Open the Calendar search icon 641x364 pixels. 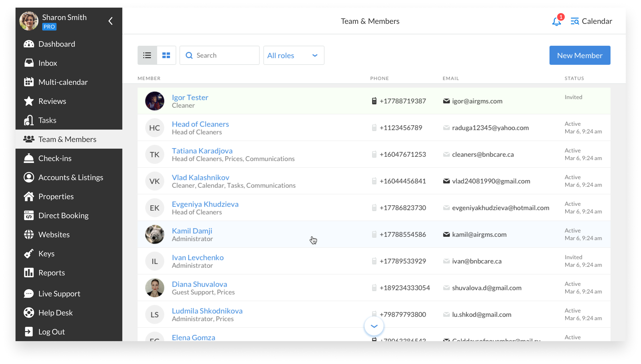pos(575,21)
